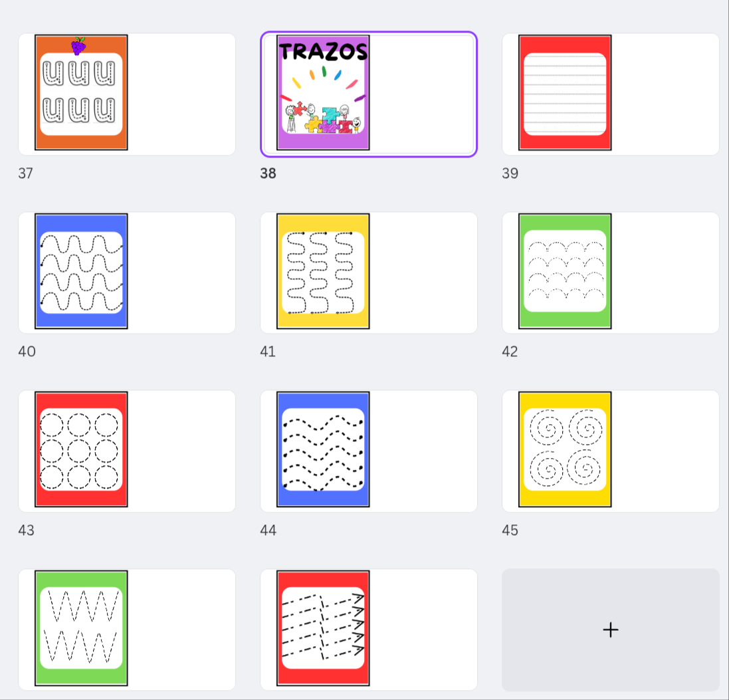The width and height of the screenshot is (729, 700).
Task: Select the green dashed arches page
Action: [565, 271]
